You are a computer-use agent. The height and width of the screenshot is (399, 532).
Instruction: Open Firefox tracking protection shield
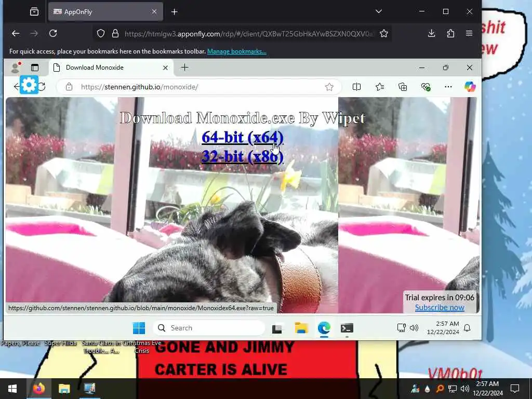click(x=101, y=34)
